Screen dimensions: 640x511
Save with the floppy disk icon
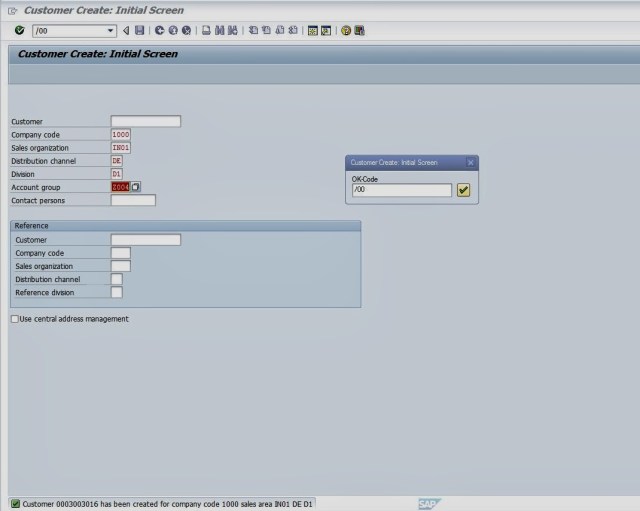tap(140, 31)
